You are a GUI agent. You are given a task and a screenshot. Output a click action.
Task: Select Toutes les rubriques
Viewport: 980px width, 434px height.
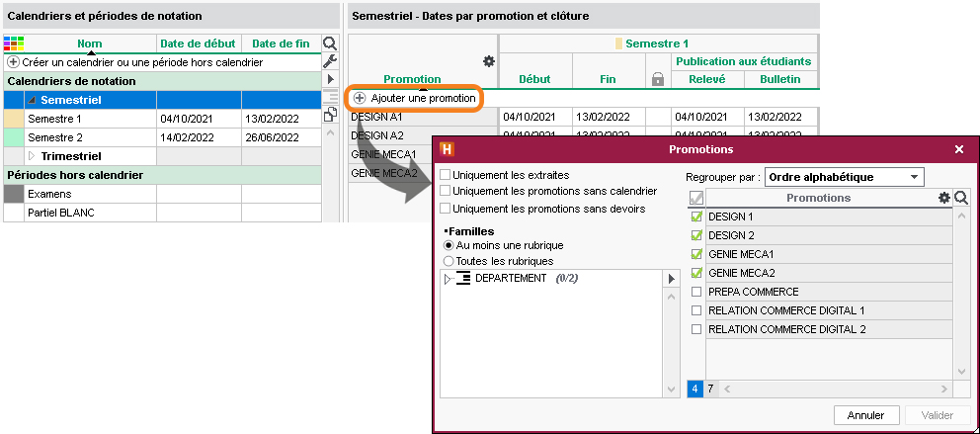(449, 261)
